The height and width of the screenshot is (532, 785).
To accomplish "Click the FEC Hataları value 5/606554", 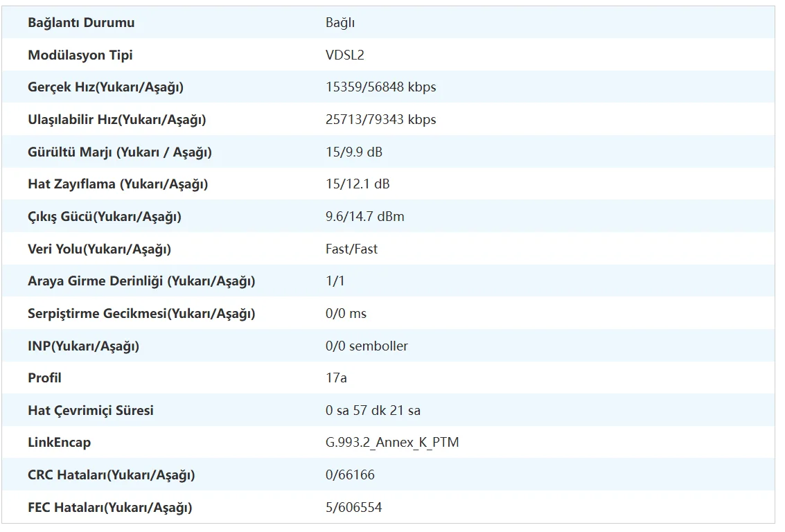I will tap(353, 508).
